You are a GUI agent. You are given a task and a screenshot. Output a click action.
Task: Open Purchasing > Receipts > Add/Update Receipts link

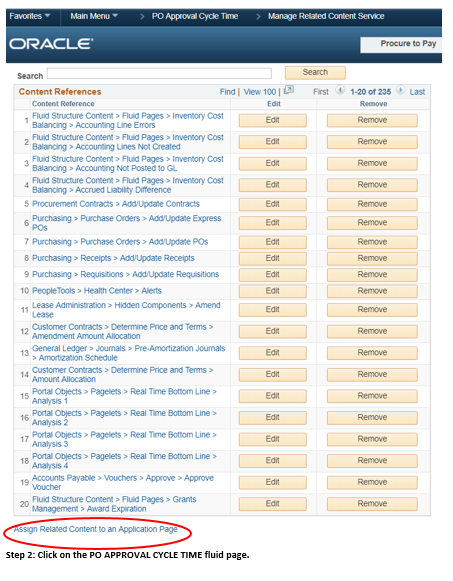(113, 258)
